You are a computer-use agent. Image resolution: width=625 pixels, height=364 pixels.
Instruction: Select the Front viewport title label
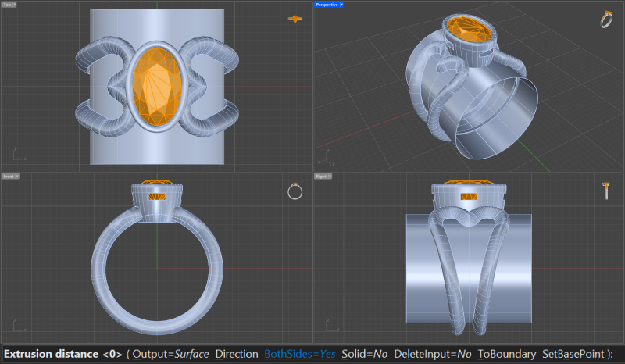pyautogui.click(x=8, y=177)
